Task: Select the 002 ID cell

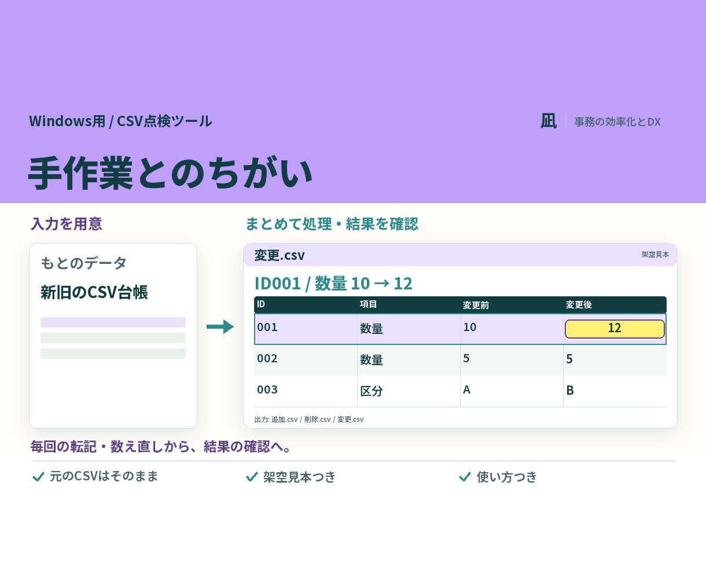Action: pyautogui.click(x=267, y=358)
